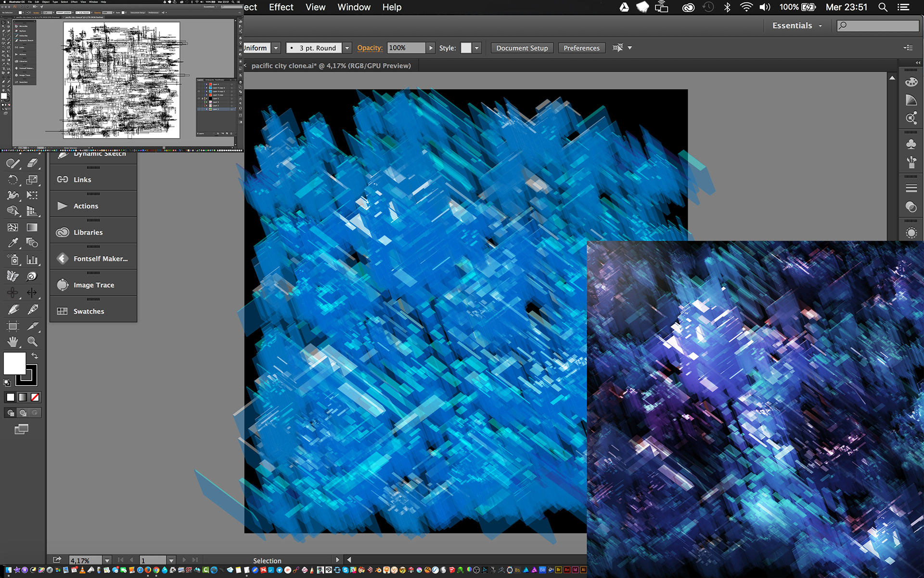
Task: Click the graphic Style swatch
Action: [466, 48]
